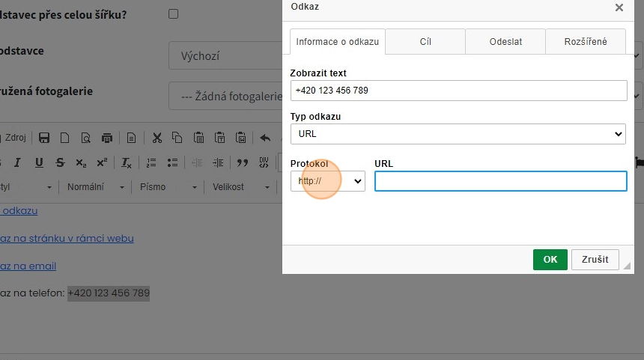Confirm the link with OK button
Image resolution: width=644 pixels, height=360 pixels.
coord(550,260)
